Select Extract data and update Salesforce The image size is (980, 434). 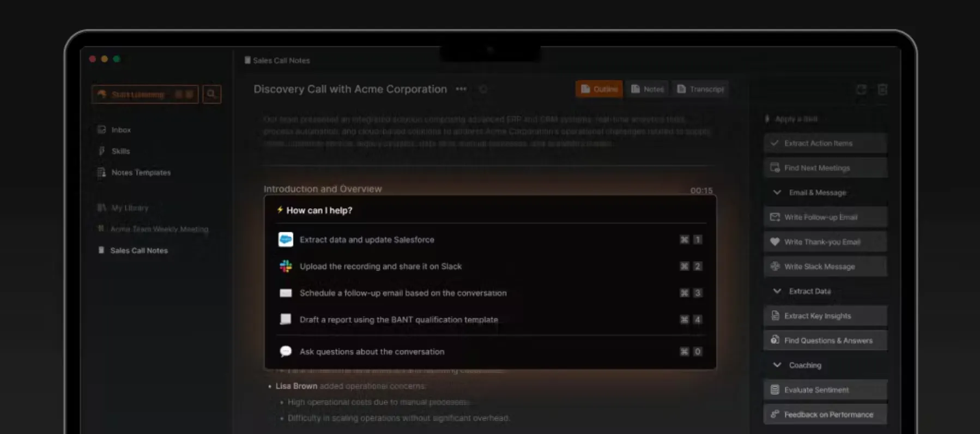[490, 239]
